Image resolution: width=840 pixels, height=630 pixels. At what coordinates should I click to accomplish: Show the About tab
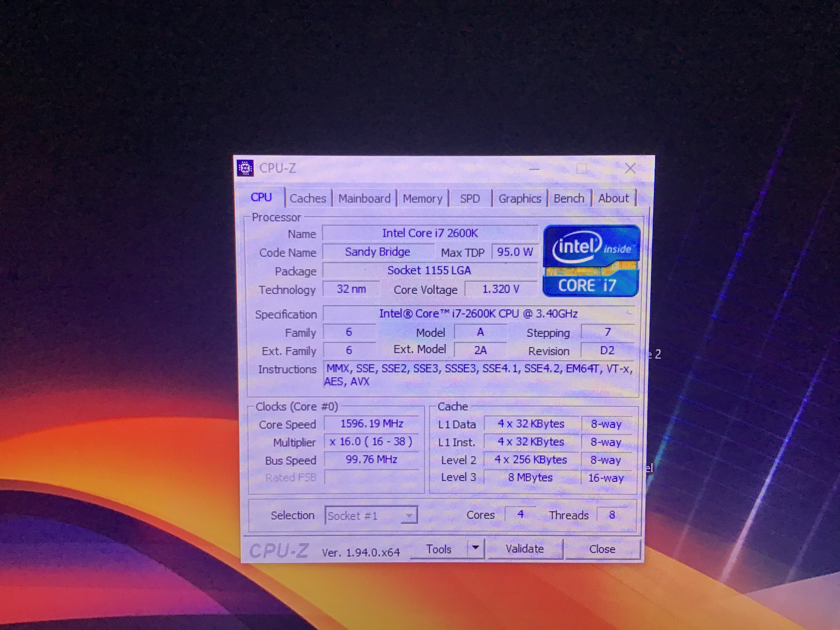tap(613, 198)
